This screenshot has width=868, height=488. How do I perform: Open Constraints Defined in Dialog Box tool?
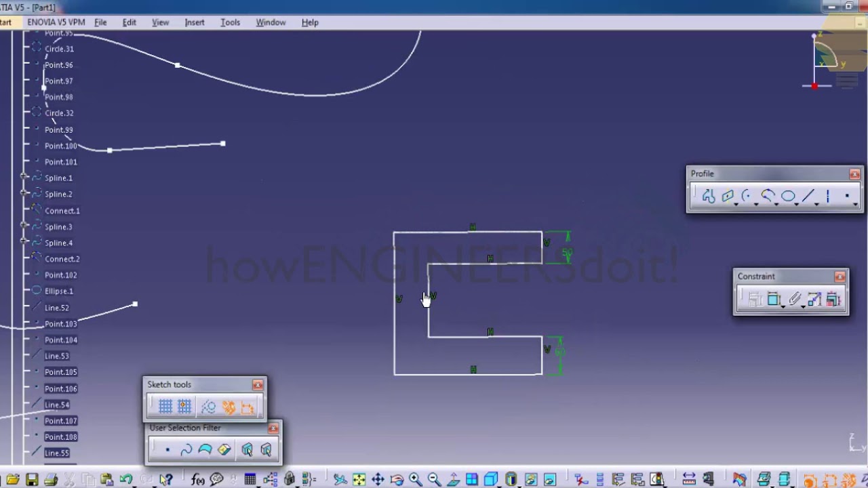click(x=755, y=300)
